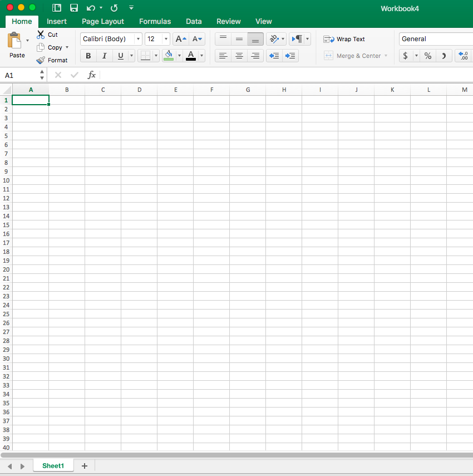Click the insert function fx icon
Image resolution: width=473 pixels, height=476 pixels.
[92, 75]
